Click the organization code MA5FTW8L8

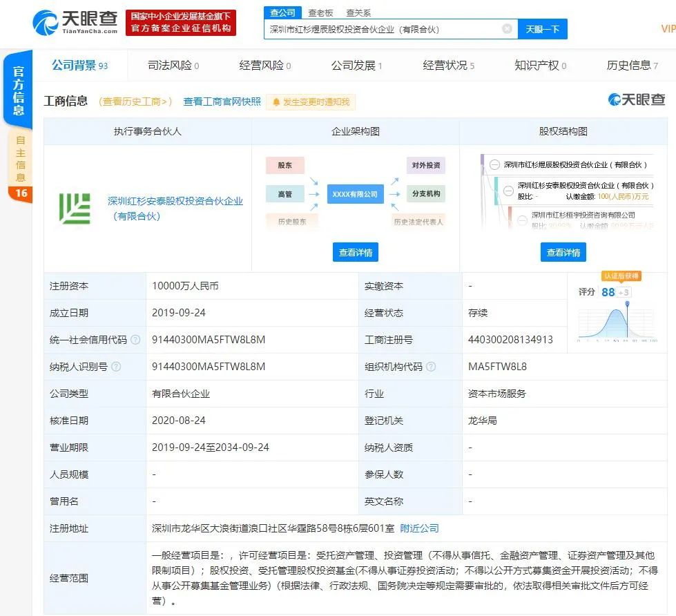pos(498,367)
